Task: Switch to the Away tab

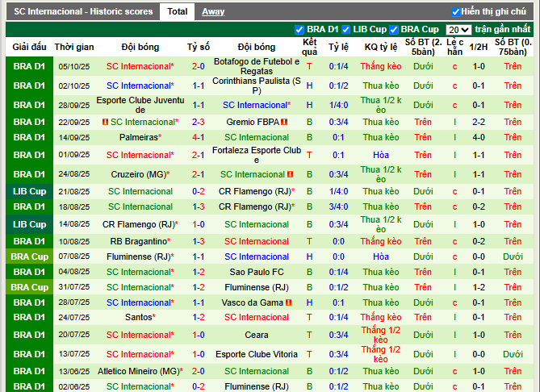Action: 213,12
